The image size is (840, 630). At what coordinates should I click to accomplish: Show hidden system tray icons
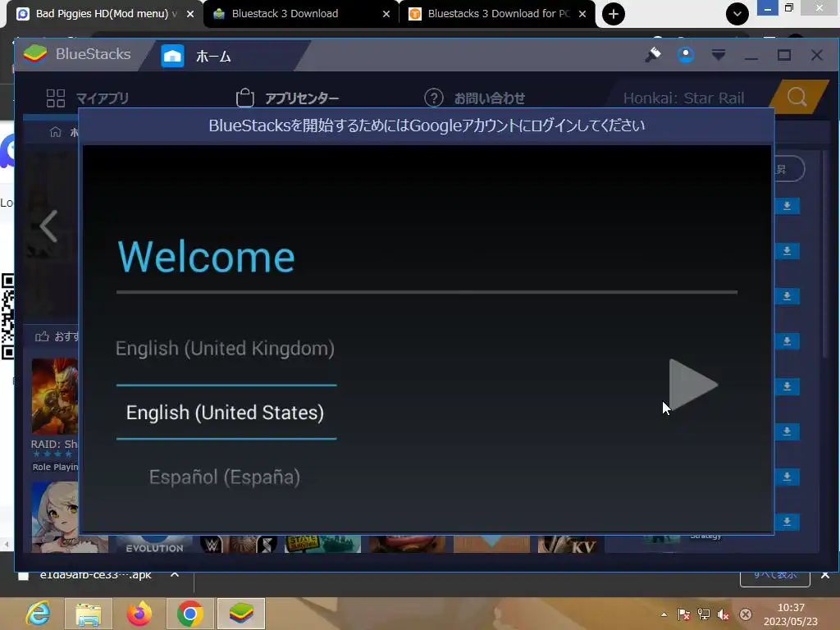tap(664, 614)
